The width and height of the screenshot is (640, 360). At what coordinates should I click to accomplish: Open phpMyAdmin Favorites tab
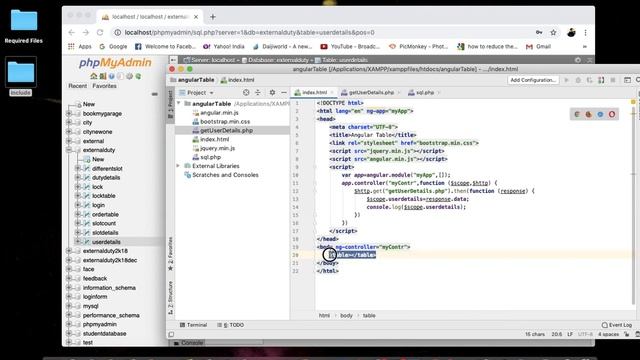pos(104,86)
